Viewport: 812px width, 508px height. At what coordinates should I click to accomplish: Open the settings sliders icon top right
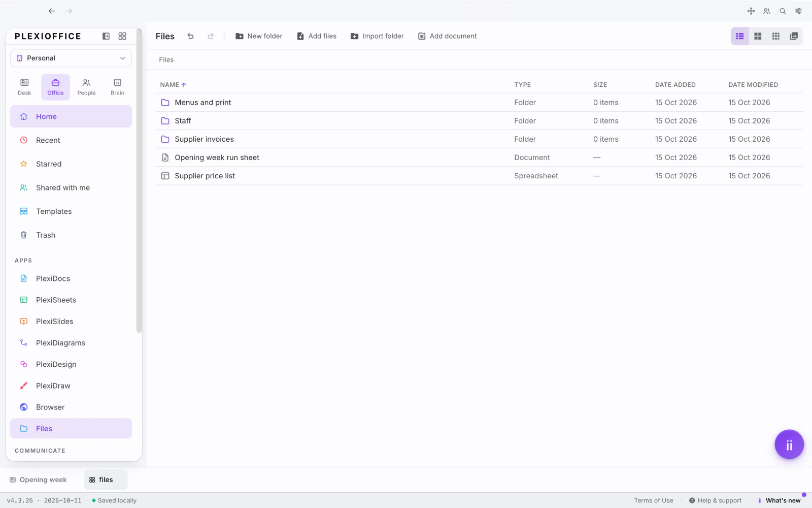[x=798, y=11]
